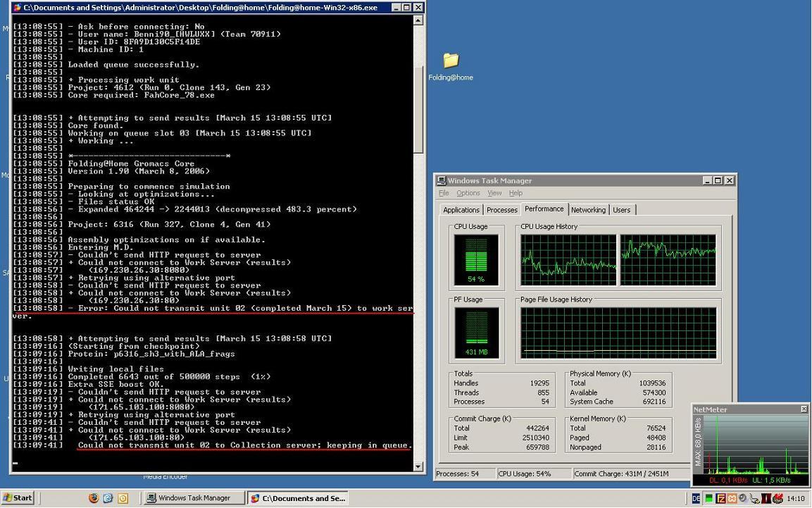Image resolution: width=812 pixels, height=508 pixels.
Task: Click the gray round tray icon after XAMPP
Action: 742,499
